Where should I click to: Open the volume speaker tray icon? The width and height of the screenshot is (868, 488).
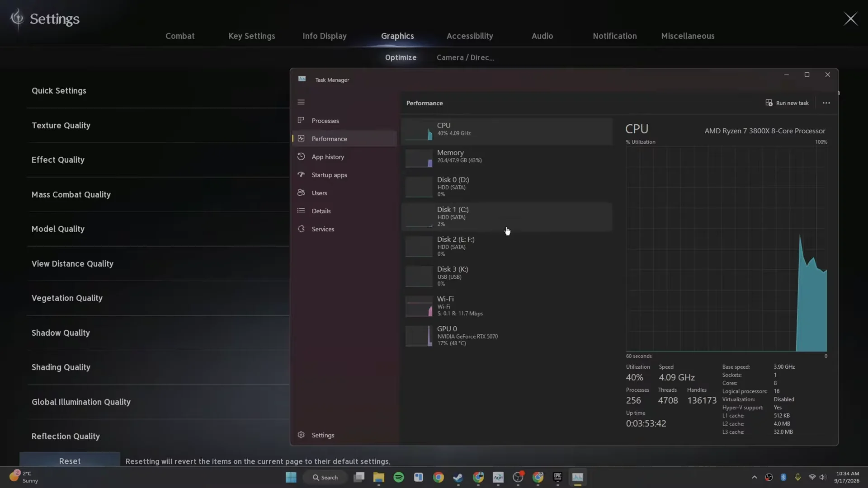[x=823, y=477]
